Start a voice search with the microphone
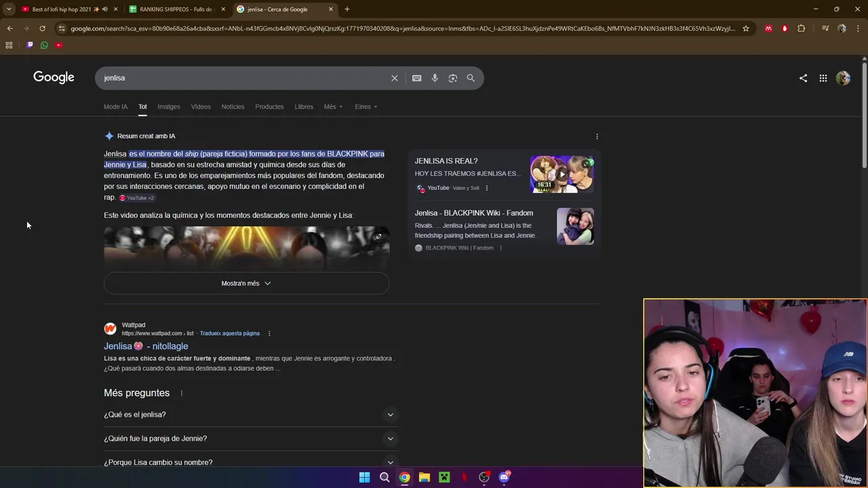The image size is (868, 488). click(x=435, y=78)
